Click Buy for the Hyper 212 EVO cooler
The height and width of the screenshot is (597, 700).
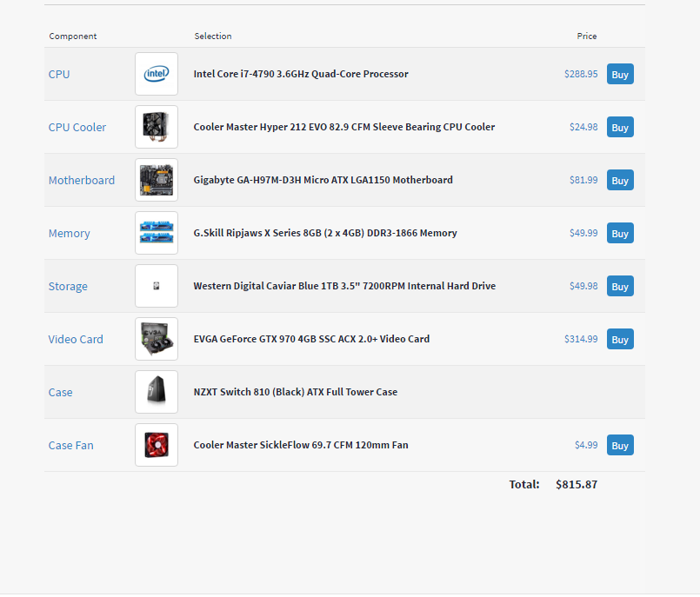pos(620,127)
